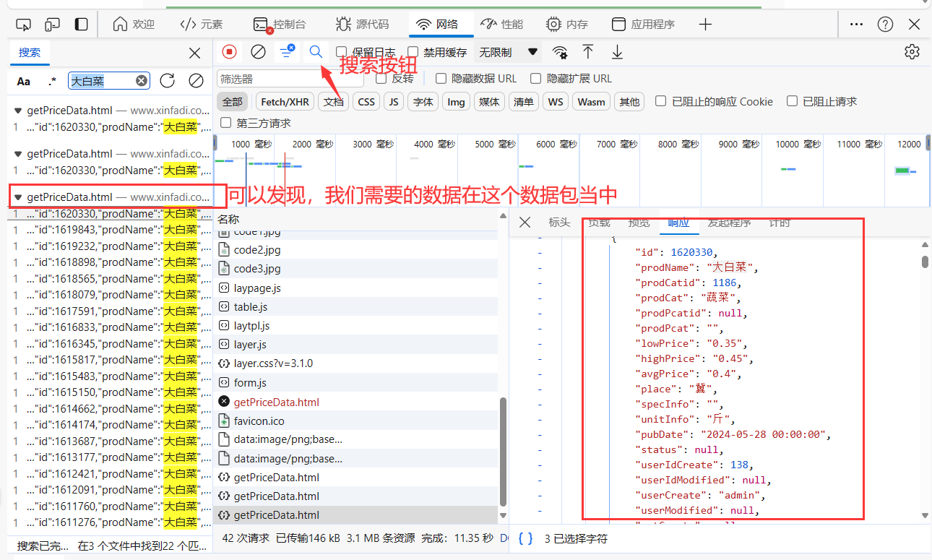
Task: Collapse the first getPriceData.html search result
Action: pyautogui.click(x=18, y=111)
